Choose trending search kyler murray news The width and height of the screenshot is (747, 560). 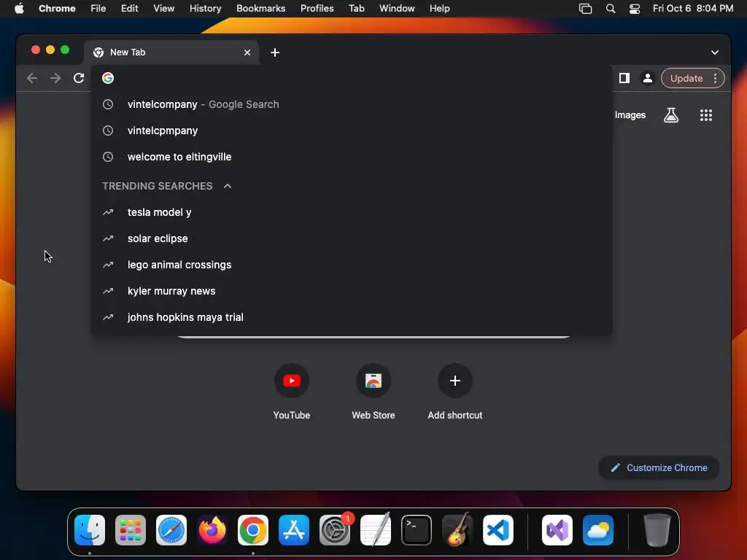[352, 291]
